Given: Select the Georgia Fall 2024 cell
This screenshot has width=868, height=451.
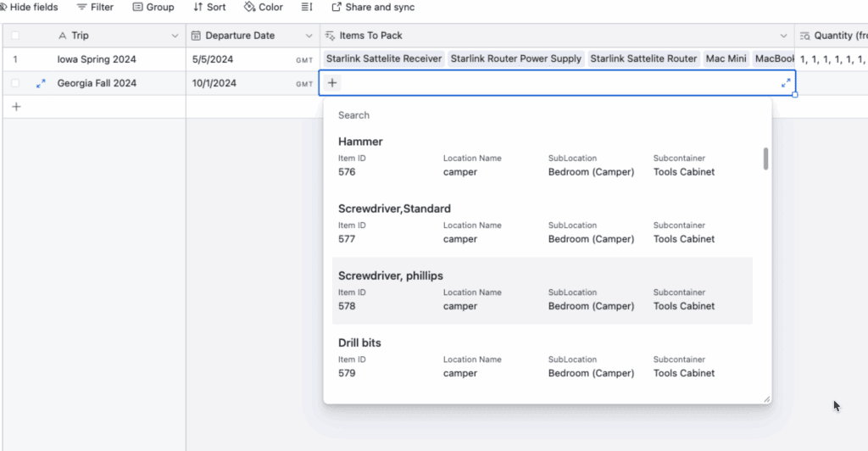Looking at the screenshot, I should click(97, 83).
